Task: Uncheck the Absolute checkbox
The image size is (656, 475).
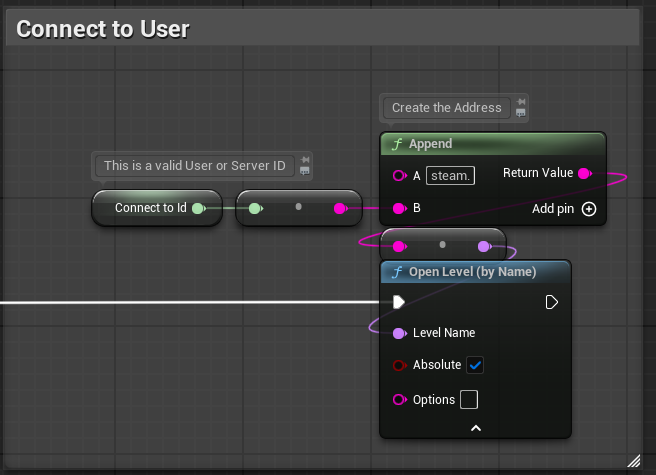Action: click(476, 365)
